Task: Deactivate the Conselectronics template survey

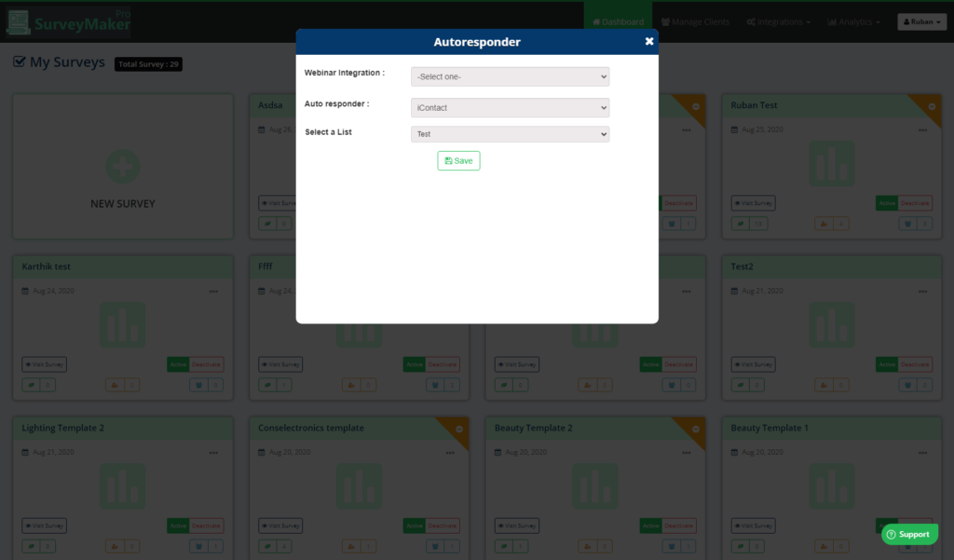Action: click(x=443, y=526)
